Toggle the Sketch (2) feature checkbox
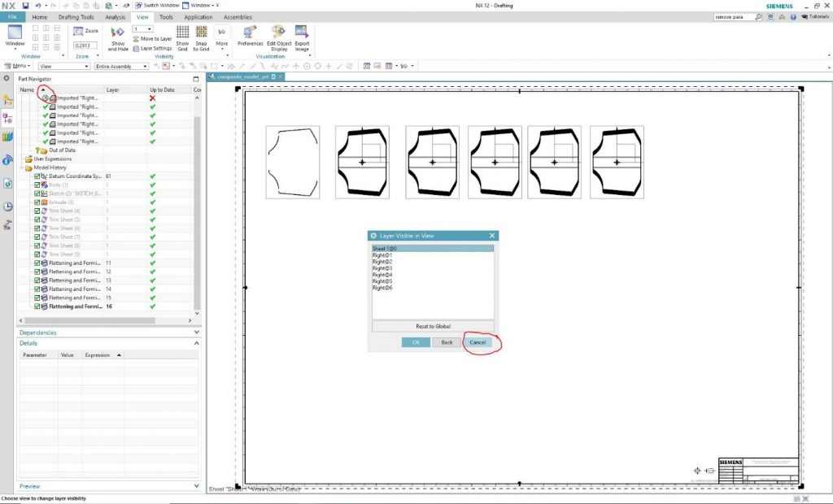 coord(37,193)
